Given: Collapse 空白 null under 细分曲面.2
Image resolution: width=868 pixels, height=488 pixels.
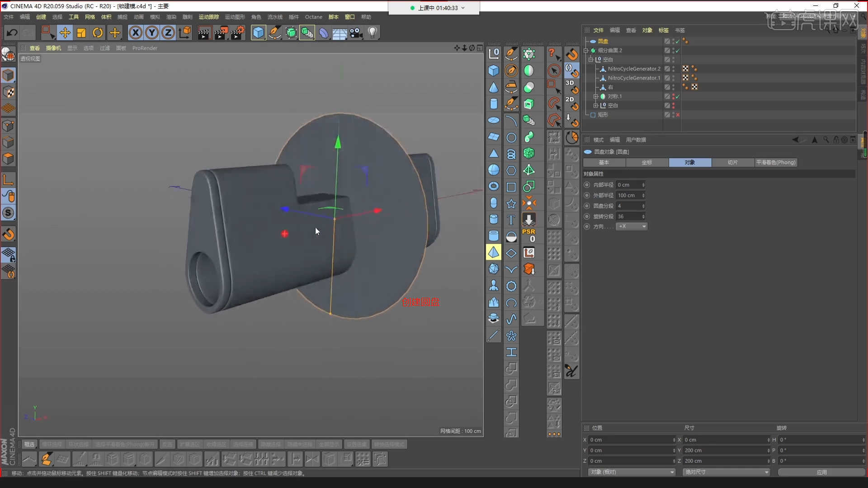Looking at the screenshot, I should click(x=590, y=60).
